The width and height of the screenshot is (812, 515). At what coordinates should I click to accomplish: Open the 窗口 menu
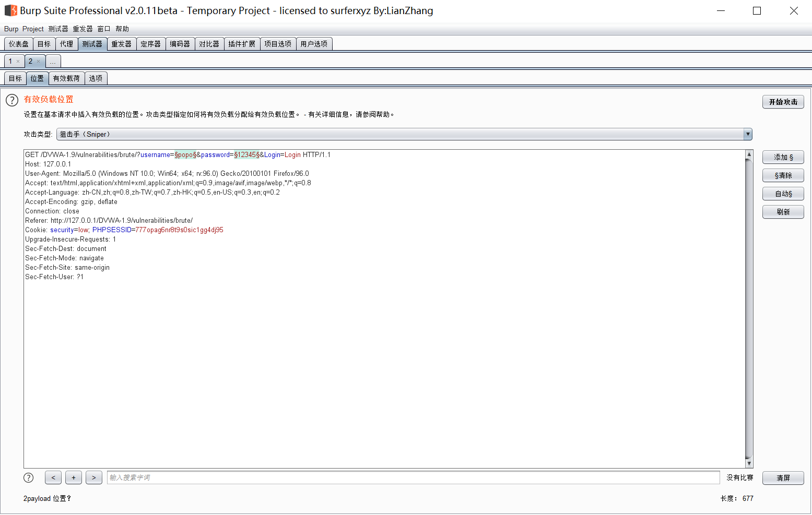coord(104,29)
